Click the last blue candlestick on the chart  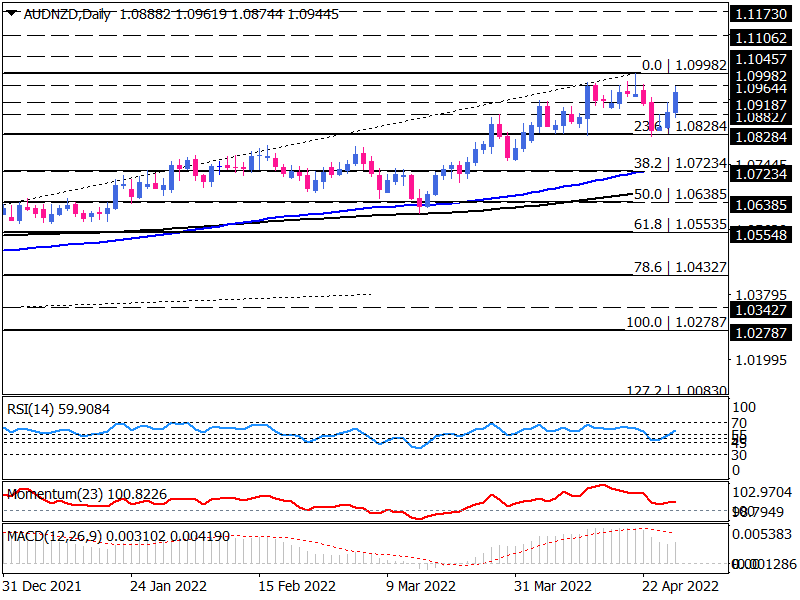coord(676,102)
